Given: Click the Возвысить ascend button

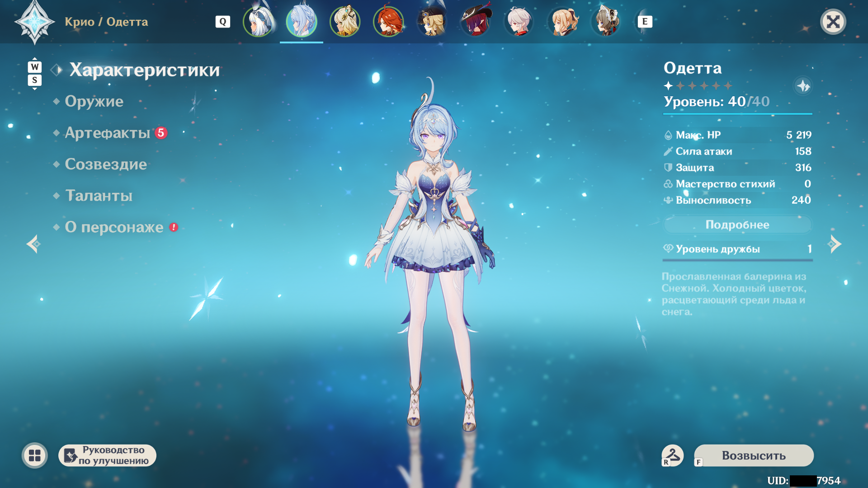Looking at the screenshot, I should coord(754,455).
